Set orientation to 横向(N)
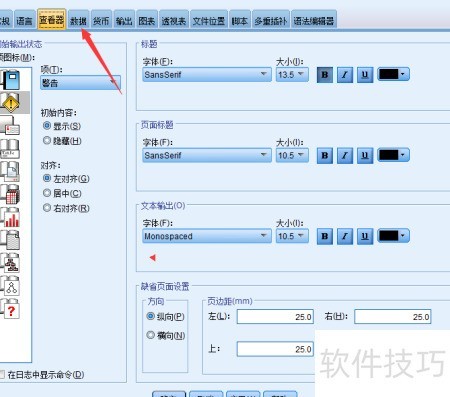The image size is (450, 397). [166, 335]
